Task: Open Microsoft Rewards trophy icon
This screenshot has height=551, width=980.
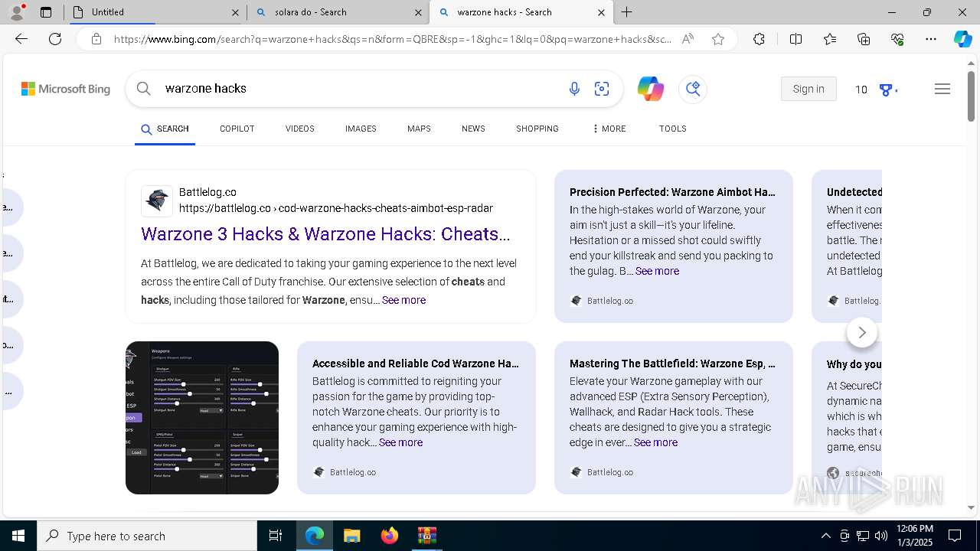Action: pyautogui.click(x=887, y=90)
